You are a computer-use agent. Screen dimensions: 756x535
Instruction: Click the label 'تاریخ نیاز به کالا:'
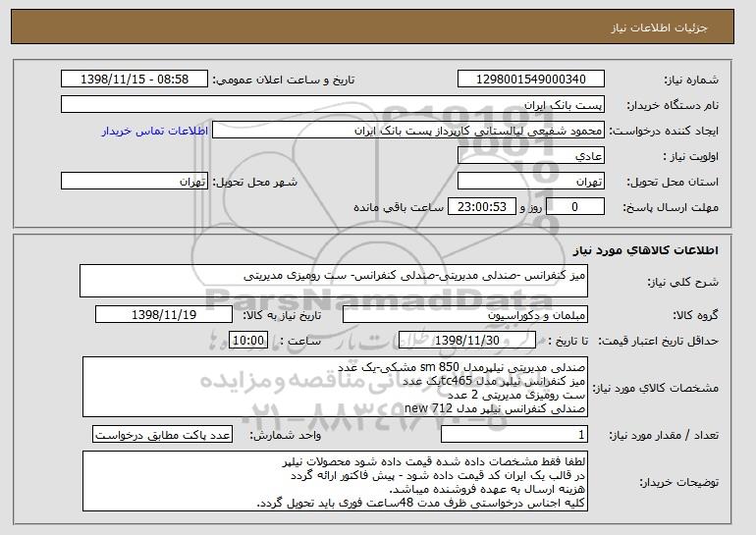click(x=282, y=315)
